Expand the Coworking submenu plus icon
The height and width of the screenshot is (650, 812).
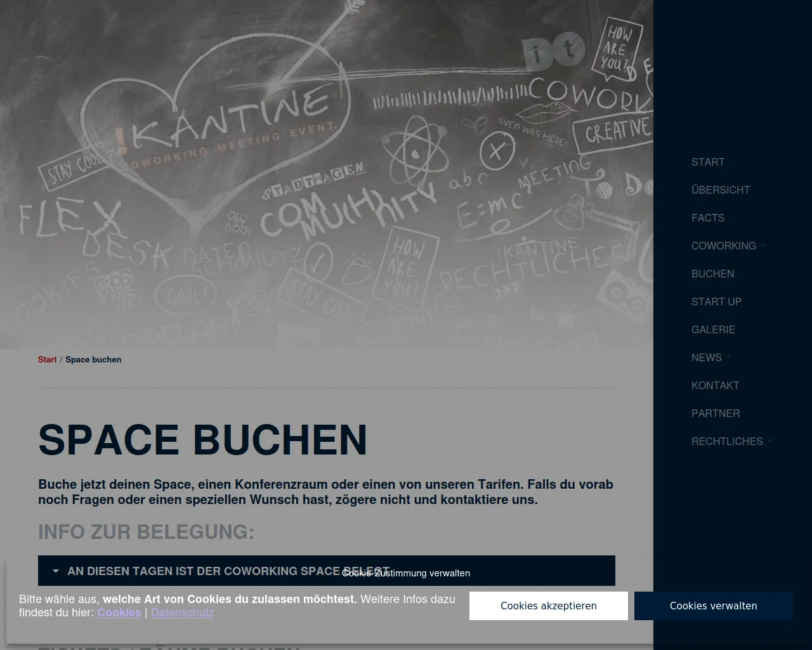tap(763, 246)
